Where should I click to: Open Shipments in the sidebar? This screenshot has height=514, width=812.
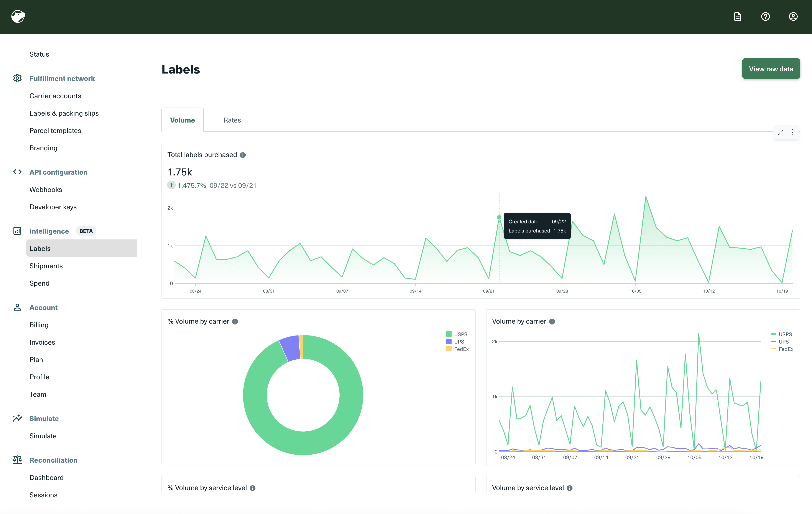click(46, 266)
